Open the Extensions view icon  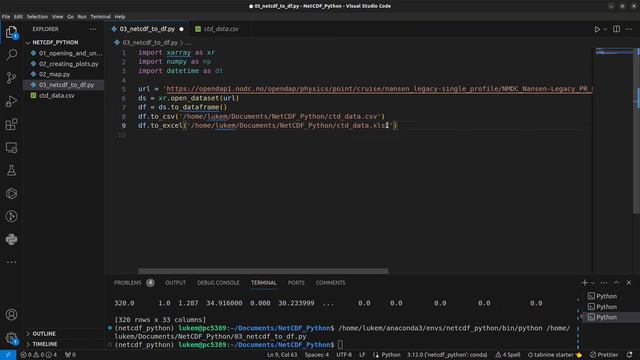point(11,124)
